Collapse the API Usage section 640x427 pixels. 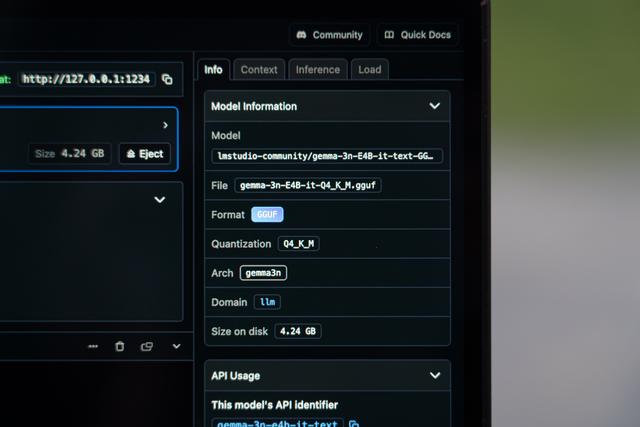435,375
